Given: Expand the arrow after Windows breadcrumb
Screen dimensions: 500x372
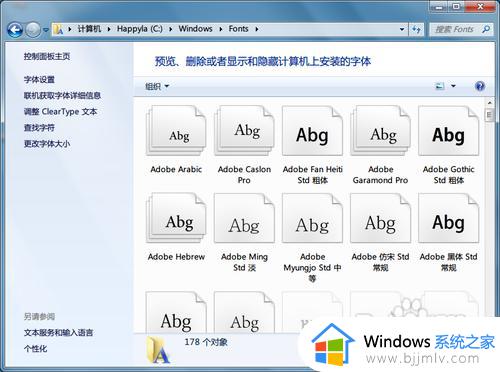Looking at the screenshot, I should click(220, 29).
